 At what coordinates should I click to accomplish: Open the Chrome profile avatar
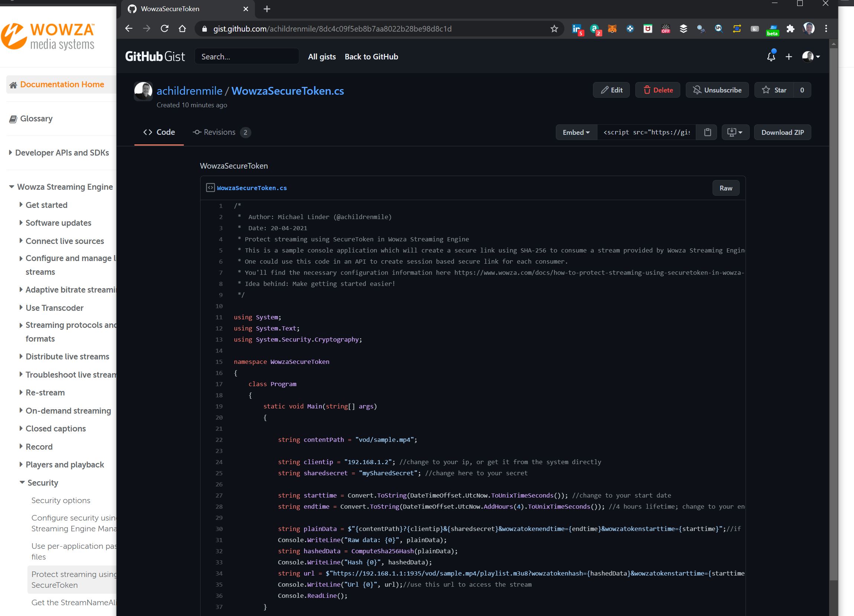(x=808, y=29)
